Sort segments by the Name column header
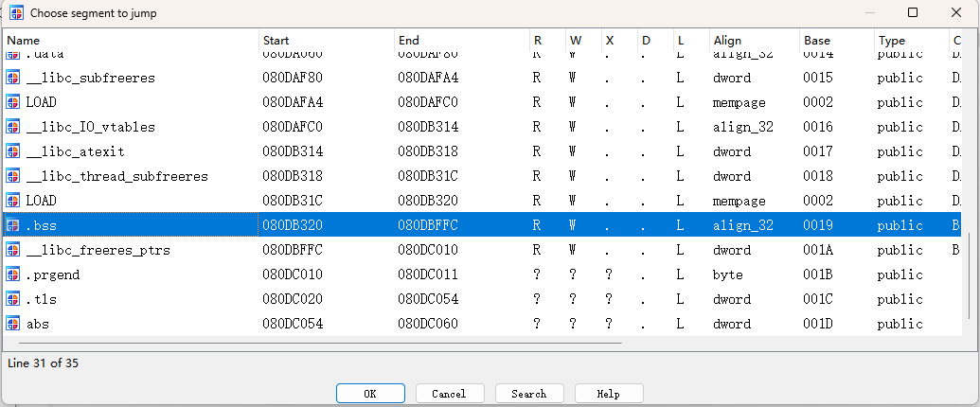This screenshot has width=980, height=407. [x=132, y=41]
